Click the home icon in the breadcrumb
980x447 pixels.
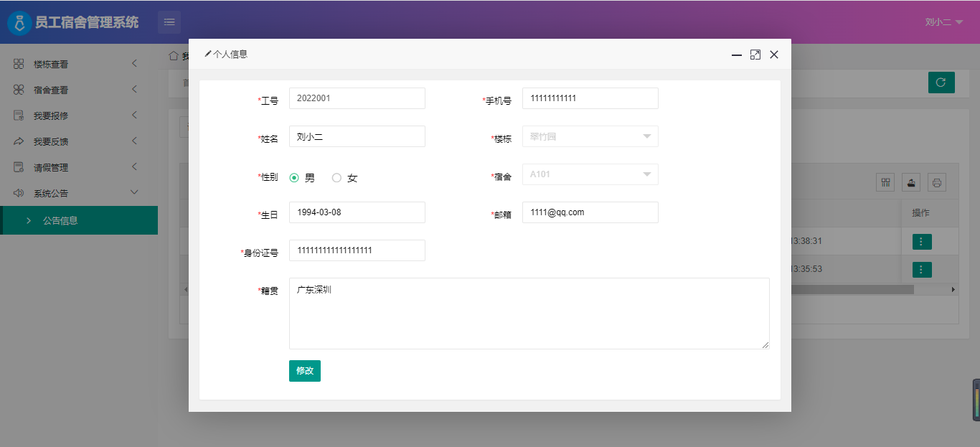(174, 55)
